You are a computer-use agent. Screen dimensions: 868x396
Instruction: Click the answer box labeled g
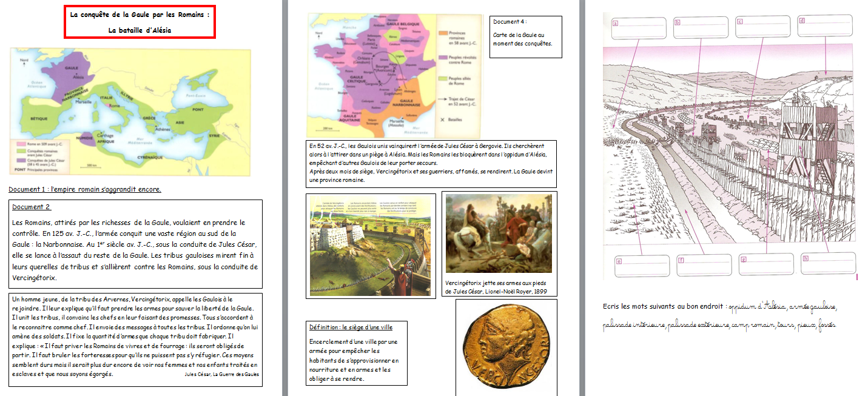point(766,264)
